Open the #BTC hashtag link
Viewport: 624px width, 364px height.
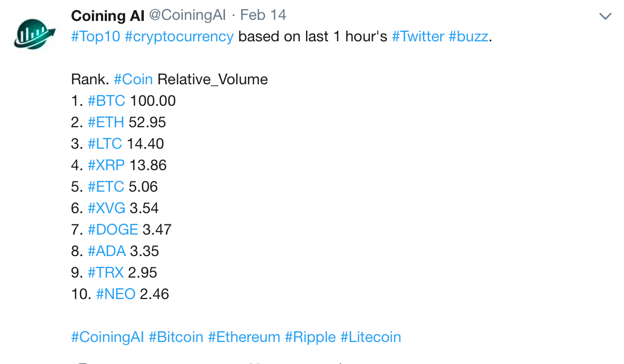tap(106, 101)
